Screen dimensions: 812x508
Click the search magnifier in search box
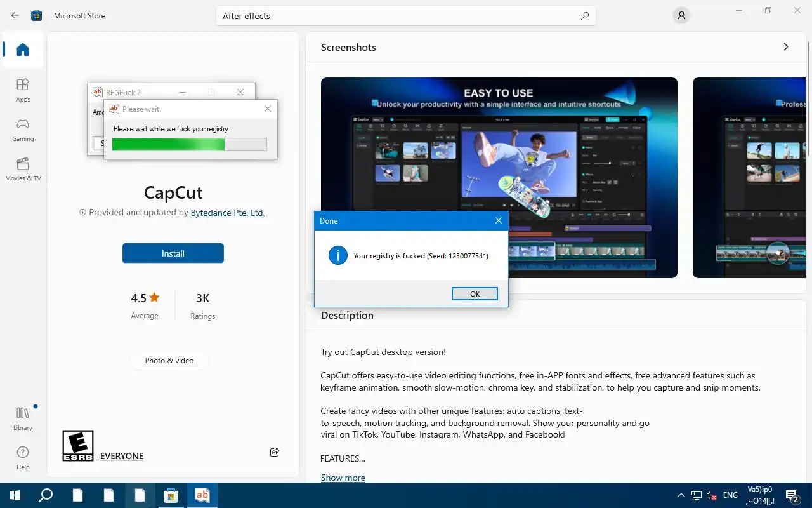585,16
